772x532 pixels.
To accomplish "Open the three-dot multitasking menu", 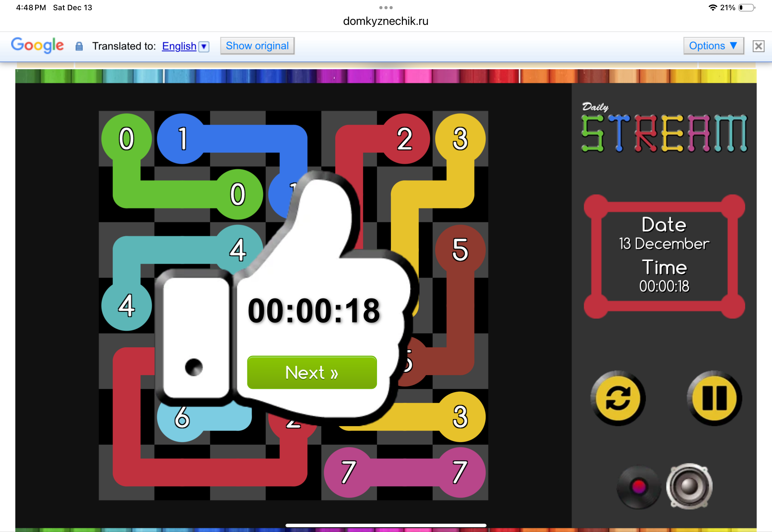I will point(386,7).
